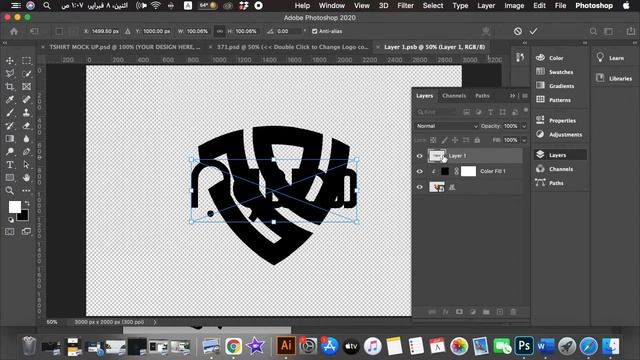Select the Blur tool

pos(27,139)
